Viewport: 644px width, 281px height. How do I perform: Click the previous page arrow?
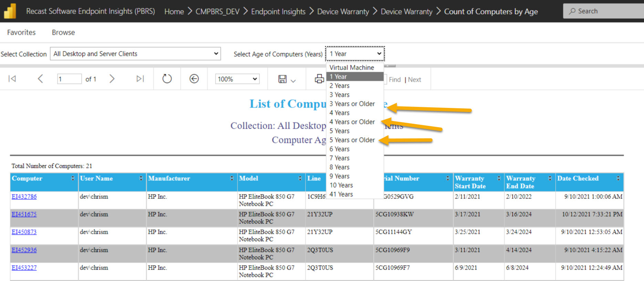[x=40, y=79]
